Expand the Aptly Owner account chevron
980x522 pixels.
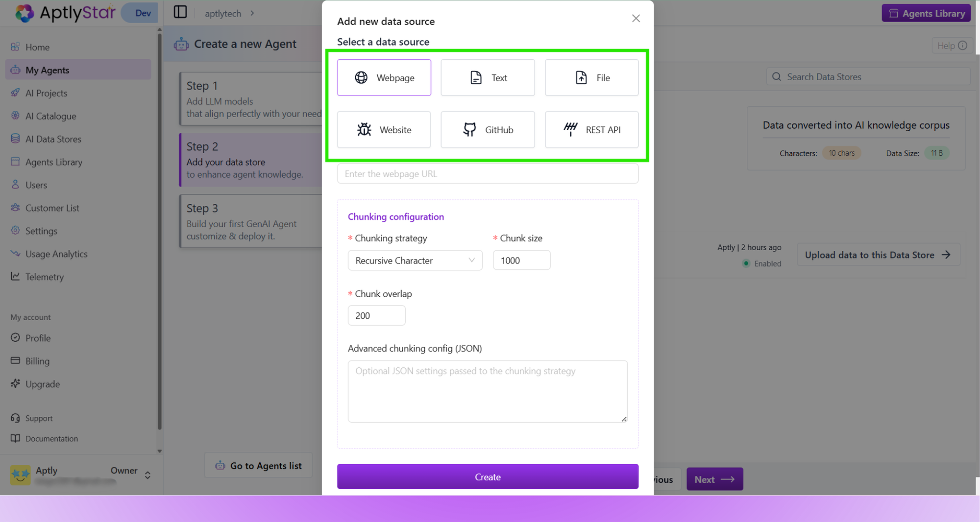[147, 475]
